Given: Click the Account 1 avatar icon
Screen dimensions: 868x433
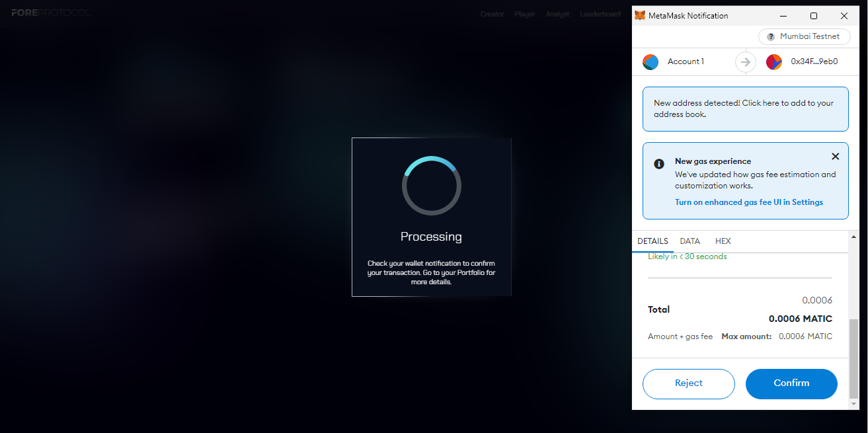Looking at the screenshot, I should pyautogui.click(x=651, y=62).
